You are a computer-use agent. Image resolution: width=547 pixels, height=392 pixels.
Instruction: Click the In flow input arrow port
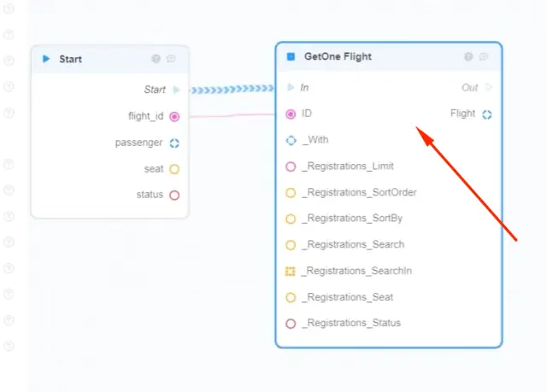tap(291, 87)
